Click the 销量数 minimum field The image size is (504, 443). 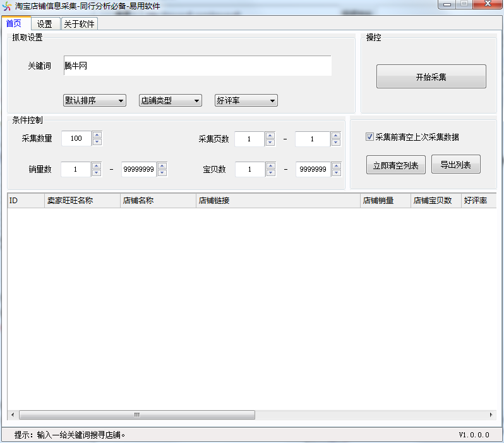[x=76, y=169]
